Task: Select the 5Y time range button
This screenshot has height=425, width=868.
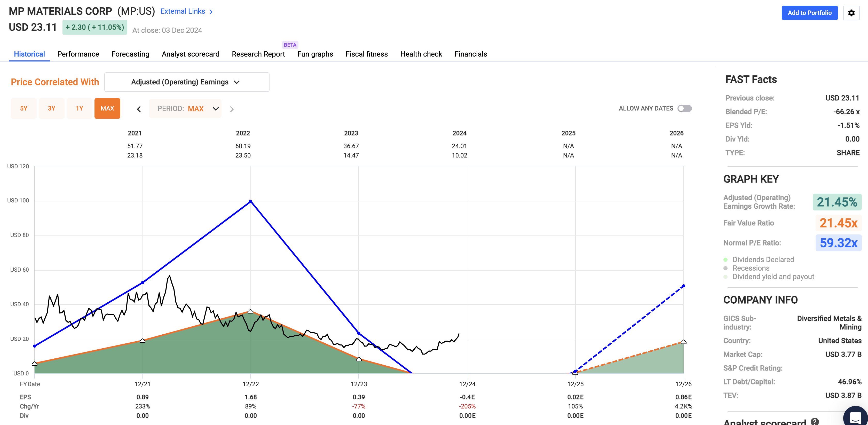Action: (x=23, y=108)
